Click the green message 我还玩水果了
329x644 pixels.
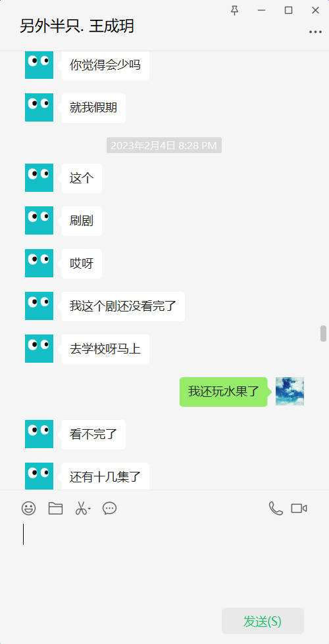point(224,392)
